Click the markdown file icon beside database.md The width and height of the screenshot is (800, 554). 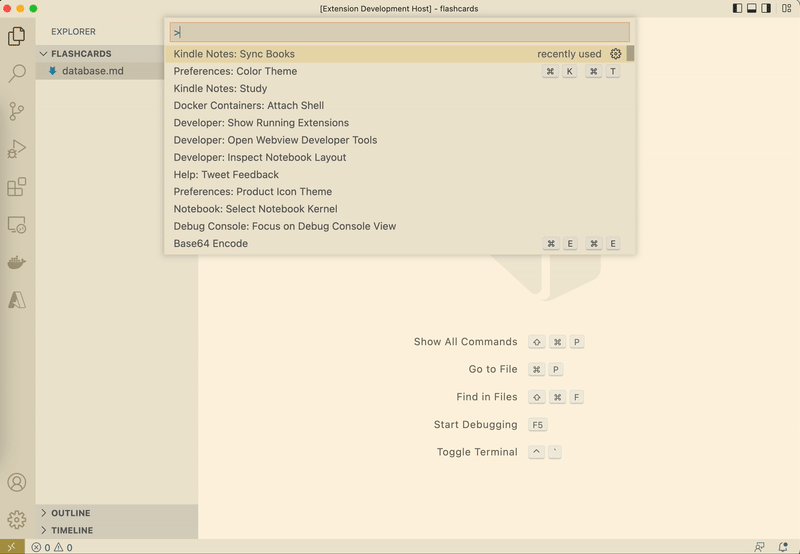52,71
